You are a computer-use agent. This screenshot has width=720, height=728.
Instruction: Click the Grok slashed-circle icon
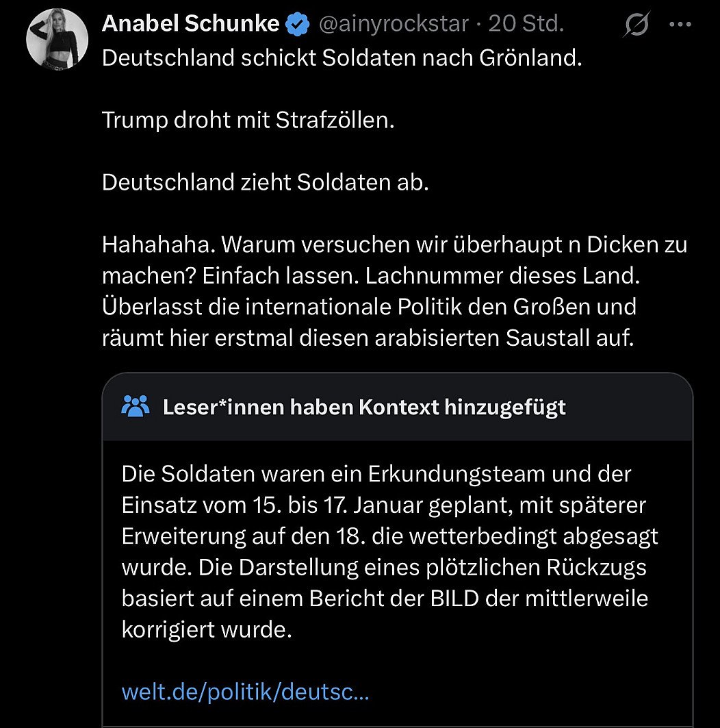click(x=637, y=25)
